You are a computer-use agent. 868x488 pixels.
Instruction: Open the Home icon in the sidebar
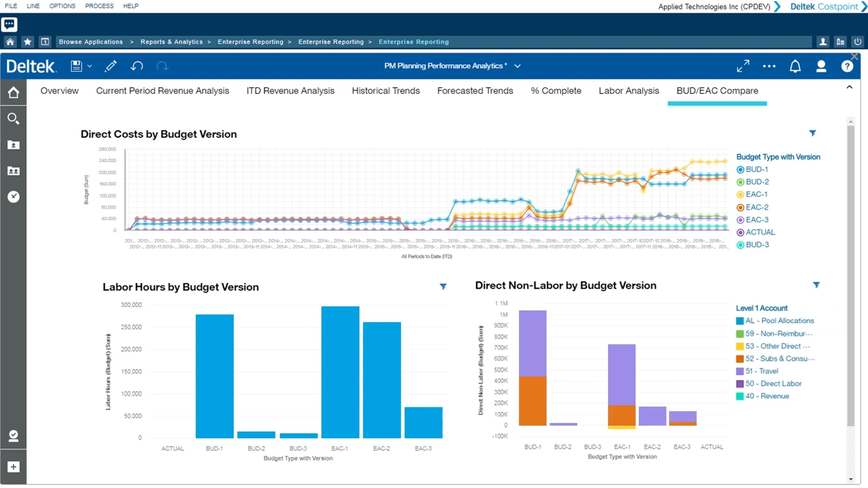(x=14, y=93)
